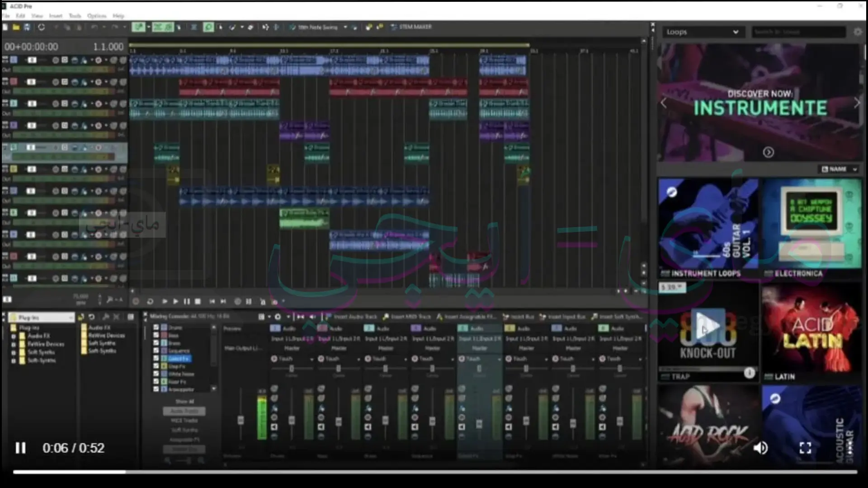Enter fullscreen in the video player
The image size is (868, 488).
pyautogui.click(x=805, y=448)
